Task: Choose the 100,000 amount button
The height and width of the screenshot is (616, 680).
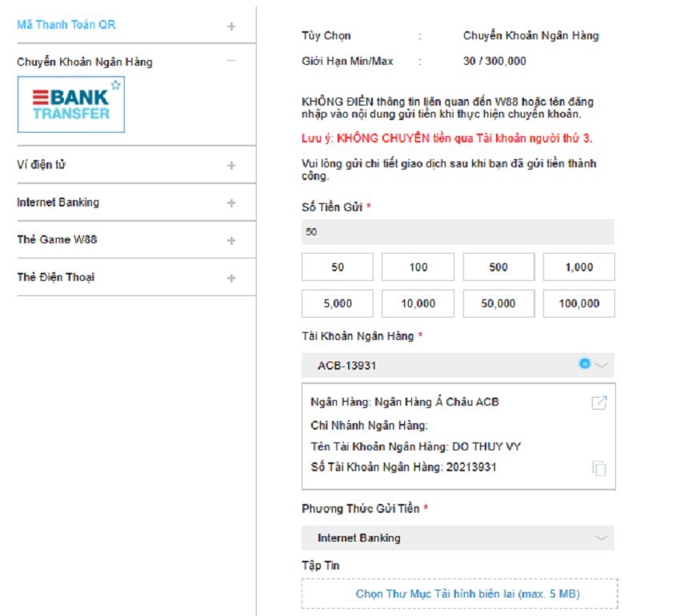Action: click(x=579, y=304)
